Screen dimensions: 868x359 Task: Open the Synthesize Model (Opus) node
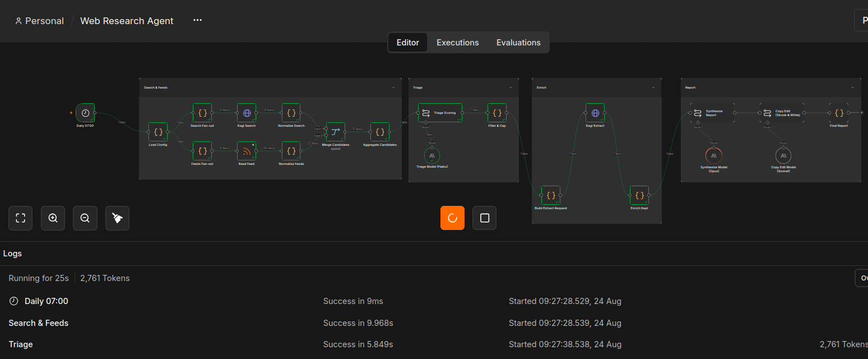tap(714, 155)
